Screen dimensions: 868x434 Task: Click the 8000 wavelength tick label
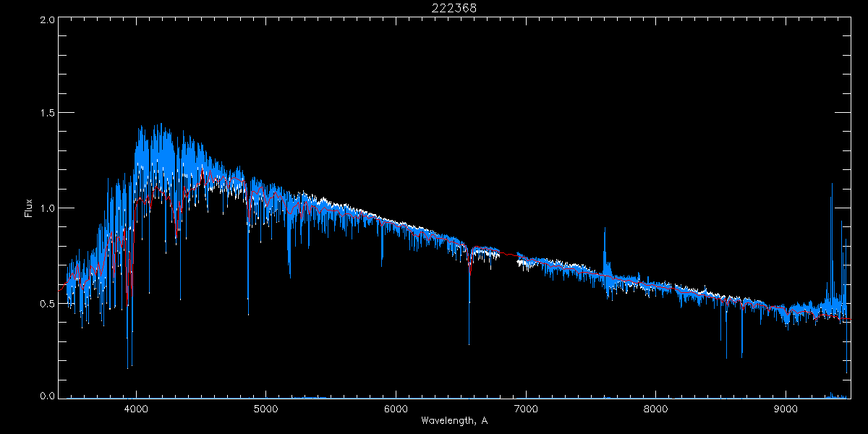[x=656, y=408]
